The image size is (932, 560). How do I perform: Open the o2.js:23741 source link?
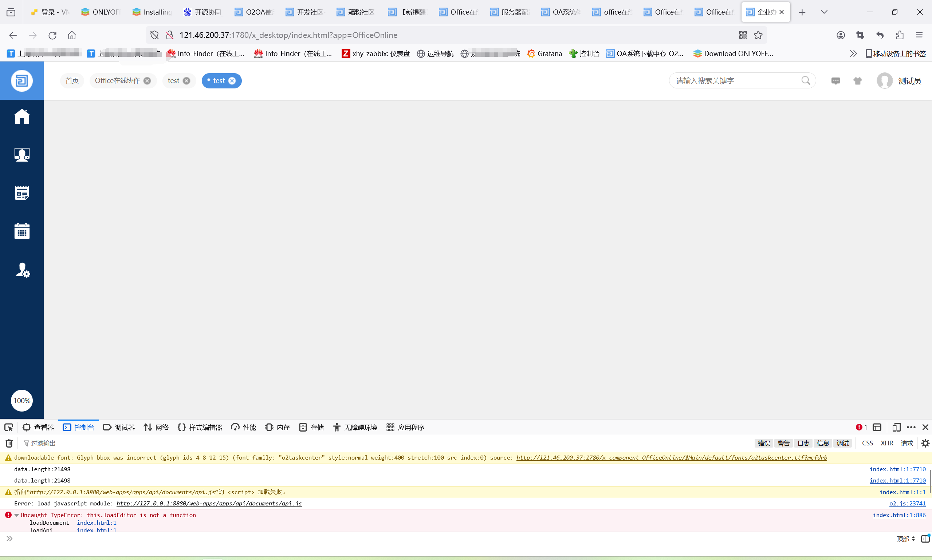coord(907,503)
